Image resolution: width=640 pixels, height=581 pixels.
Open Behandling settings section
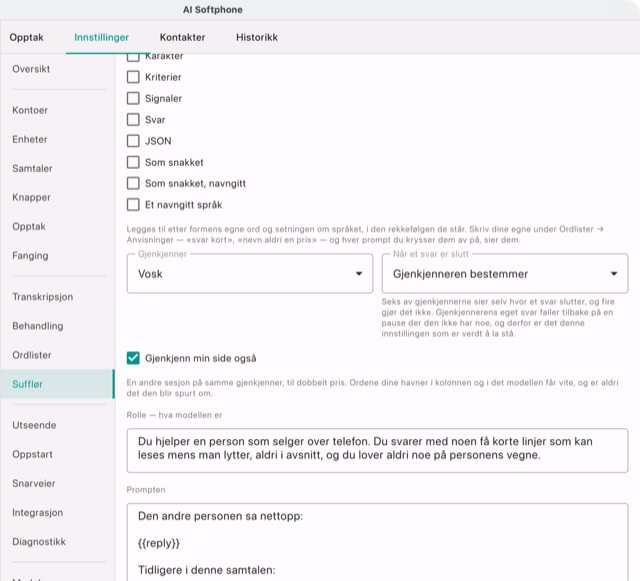point(57,326)
